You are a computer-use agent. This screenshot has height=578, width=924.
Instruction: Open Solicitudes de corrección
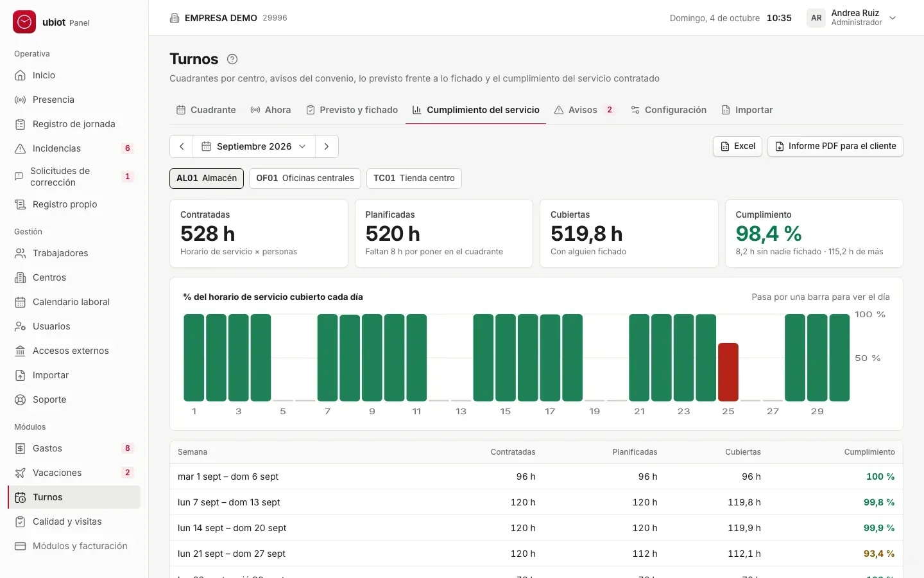click(x=74, y=177)
